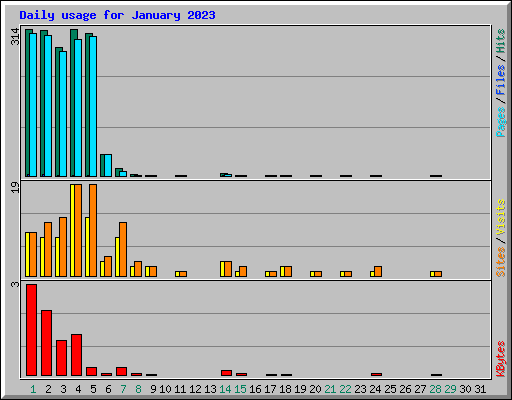Click the day '19' label on the x-axis
Image resolution: width=512 pixels, height=400 pixels.
pyautogui.click(x=300, y=389)
